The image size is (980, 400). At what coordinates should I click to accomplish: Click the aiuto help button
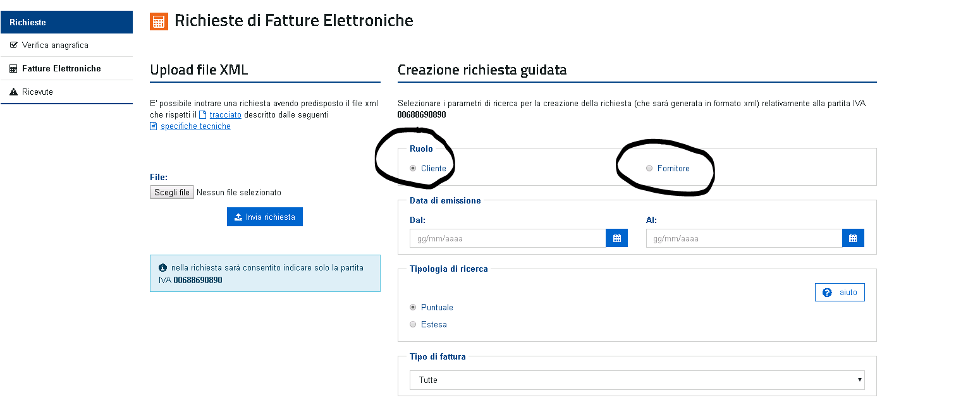tap(840, 293)
